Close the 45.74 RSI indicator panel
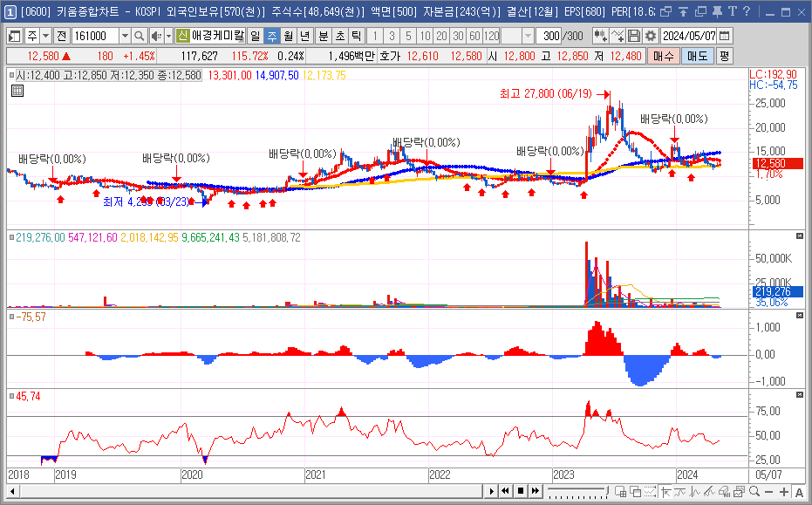The height and width of the screenshot is (505, 812). point(799,395)
